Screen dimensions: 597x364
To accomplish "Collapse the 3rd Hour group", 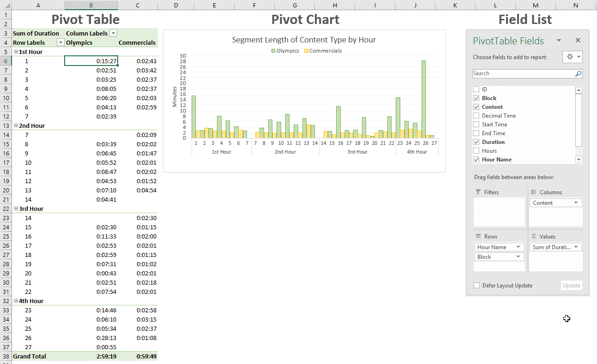I will coord(16,209).
